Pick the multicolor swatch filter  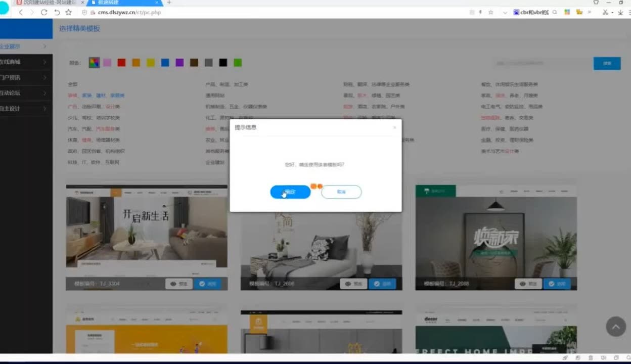coord(94,63)
